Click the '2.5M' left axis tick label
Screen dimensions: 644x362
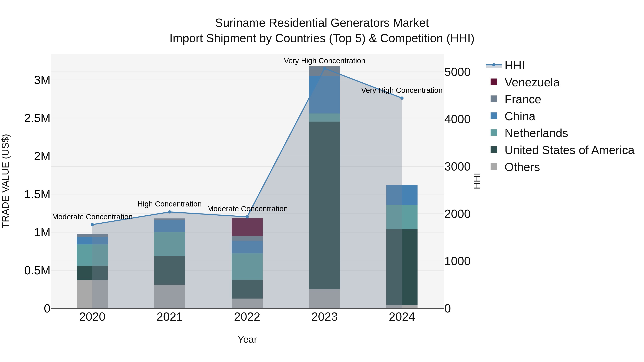pos(37,118)
